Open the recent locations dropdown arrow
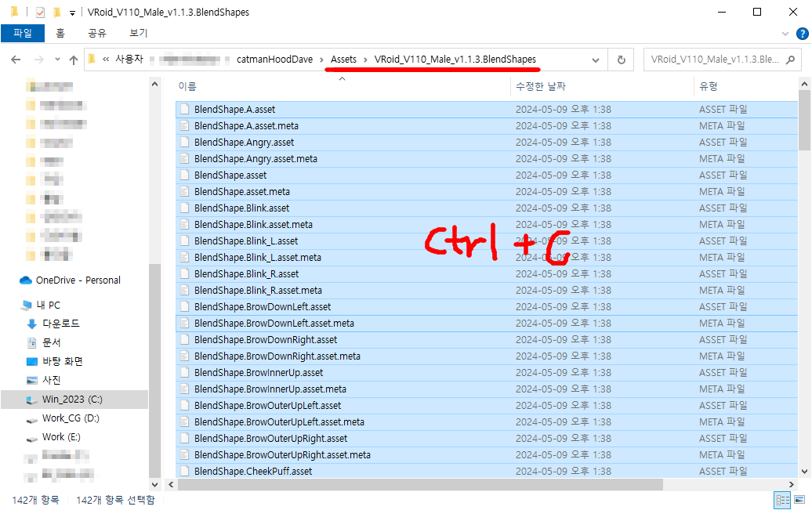812x510 pixels. click(57, 60)
